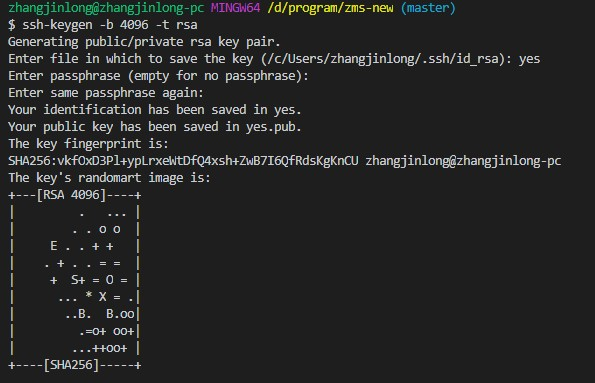Viewport: 595px width, 383px height.
Task: Click the (master) branch indicator
Action: [x=428, y=8]
